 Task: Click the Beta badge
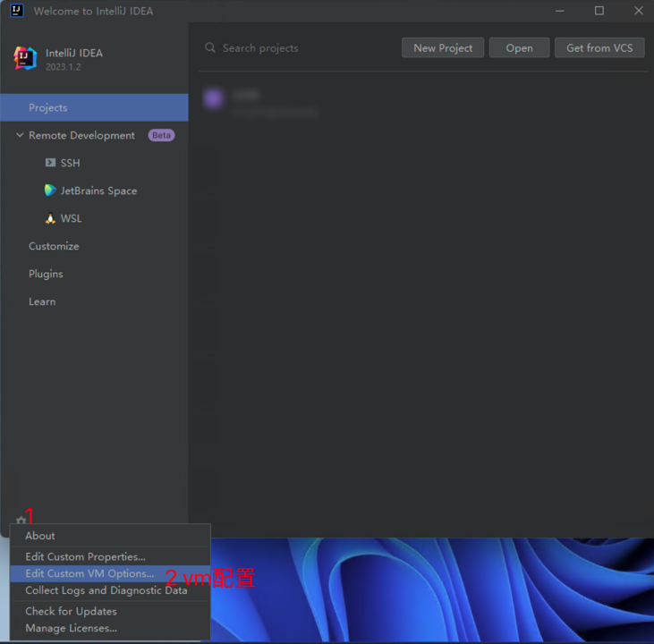tap(161, 135)
